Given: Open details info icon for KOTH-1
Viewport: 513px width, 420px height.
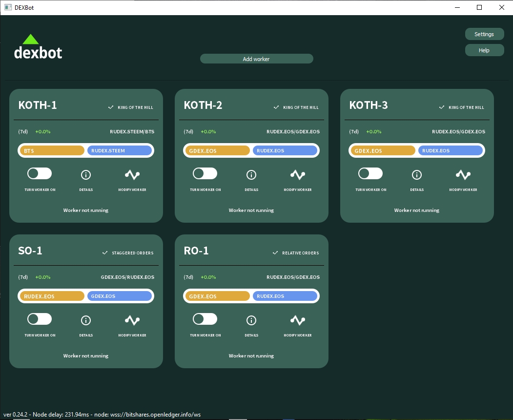Looking at the screenshot, I should 86,175.
